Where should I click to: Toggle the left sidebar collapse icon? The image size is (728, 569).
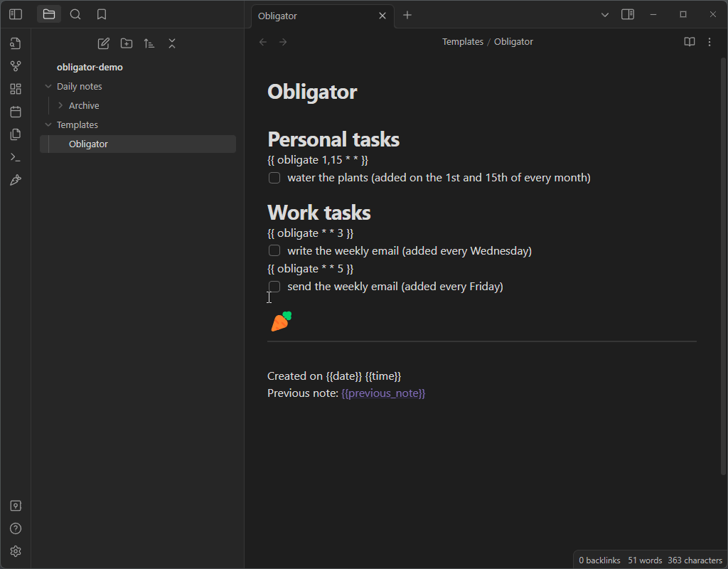16,14
